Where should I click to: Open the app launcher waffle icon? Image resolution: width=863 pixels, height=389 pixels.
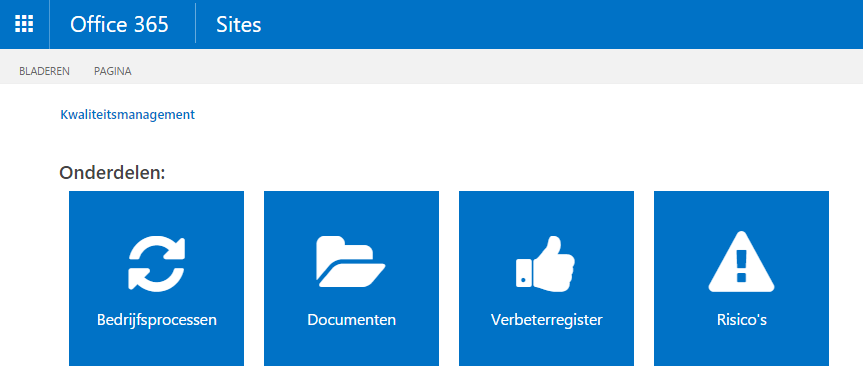24,24
